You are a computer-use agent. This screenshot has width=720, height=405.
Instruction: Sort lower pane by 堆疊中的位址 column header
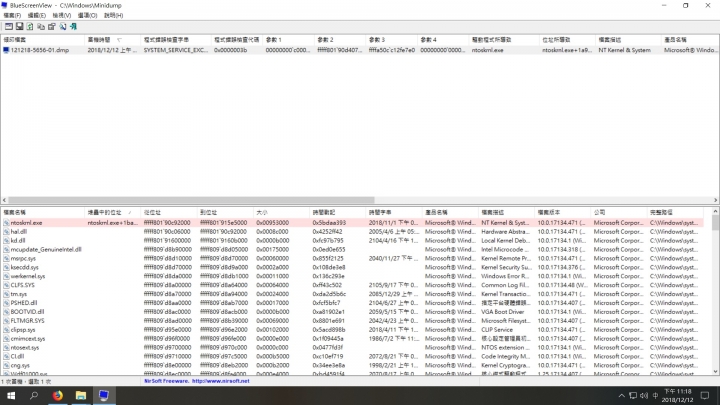(112, 213)
